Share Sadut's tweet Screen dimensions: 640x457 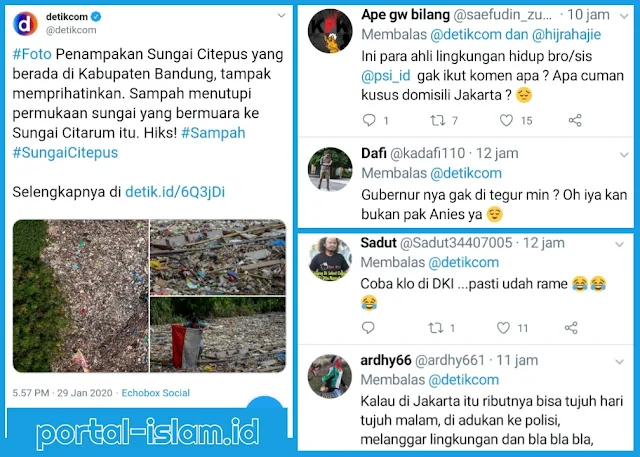click(571, 328)
